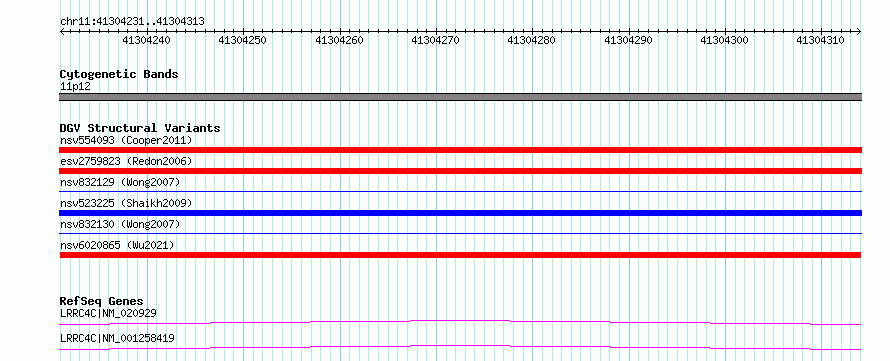
Task: Open gene LRRC4C|NM_001258419 label
Action: (117, 339)
